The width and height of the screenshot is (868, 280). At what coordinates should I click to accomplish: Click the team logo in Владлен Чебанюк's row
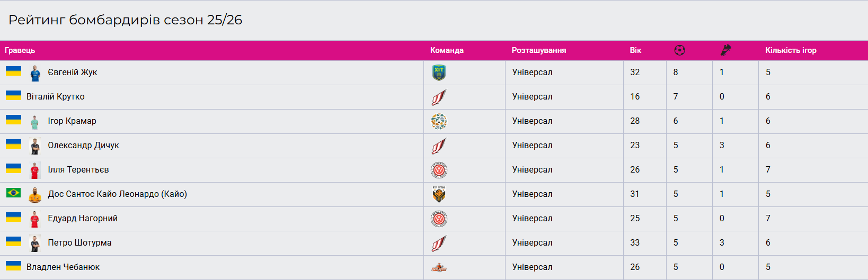point(439,268)
